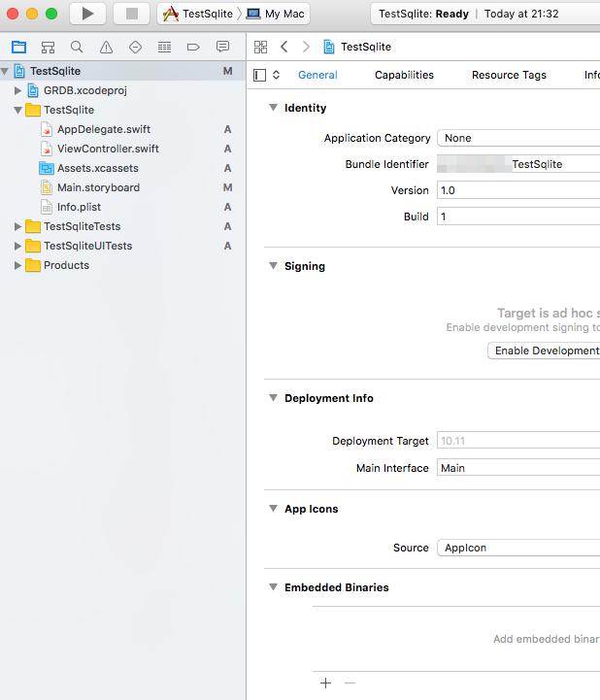Viewport: 600px width, 700px height.
Task: Open the Find navigator magnifier
Action: 77,47
